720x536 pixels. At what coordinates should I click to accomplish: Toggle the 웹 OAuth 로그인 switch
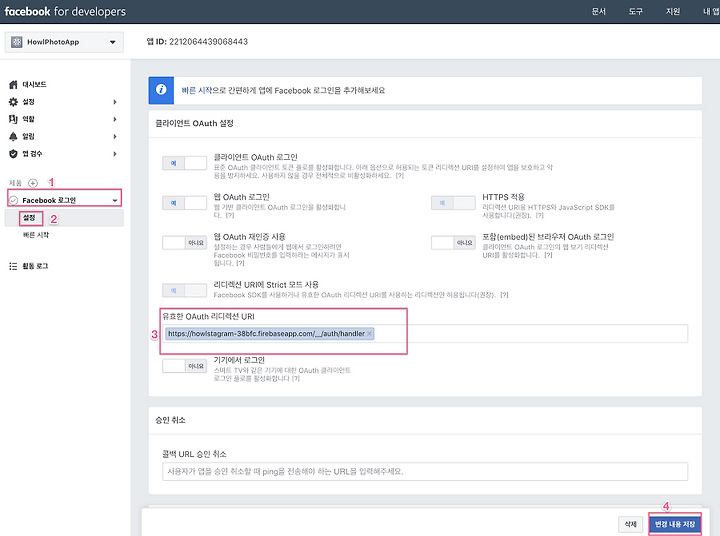tap(185, 203)
